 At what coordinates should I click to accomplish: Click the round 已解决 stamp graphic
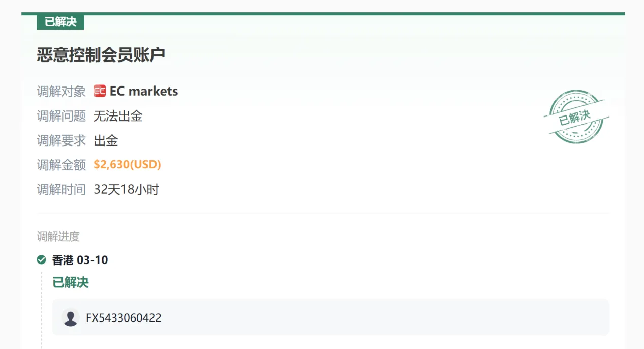576,117
